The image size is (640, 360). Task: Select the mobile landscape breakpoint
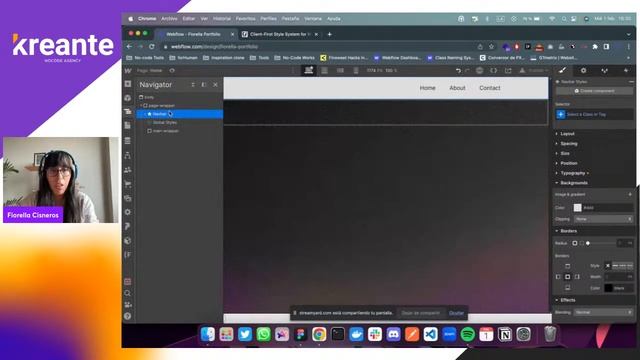tap(340, 70)
